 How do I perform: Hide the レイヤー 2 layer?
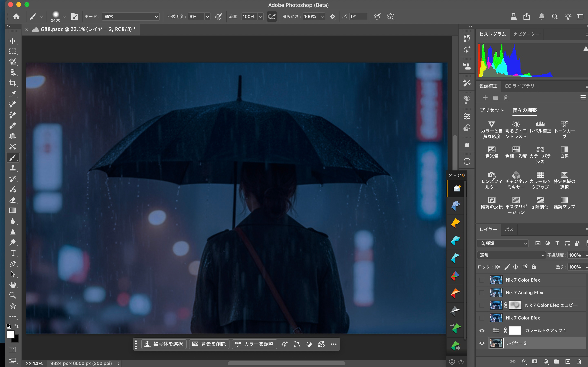pos(482,343)
